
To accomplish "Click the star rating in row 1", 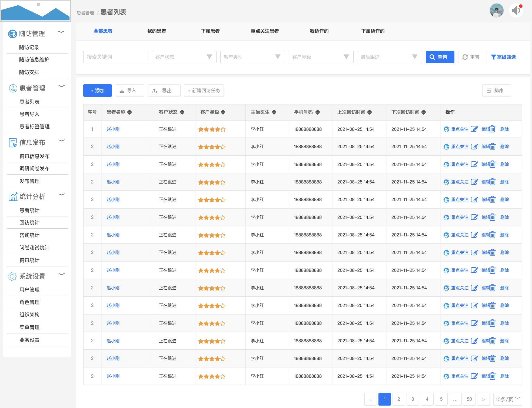I will click(212, 129).
